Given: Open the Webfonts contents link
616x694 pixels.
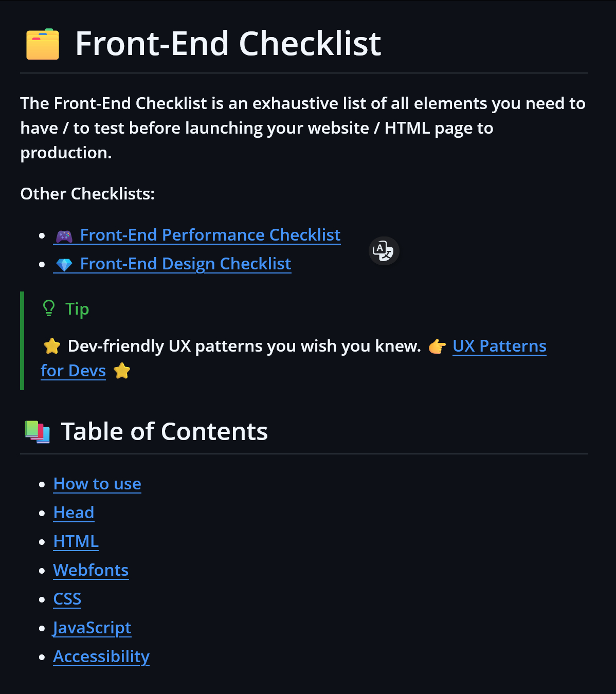Looking at the screenshot, I should tap(91, 570).
